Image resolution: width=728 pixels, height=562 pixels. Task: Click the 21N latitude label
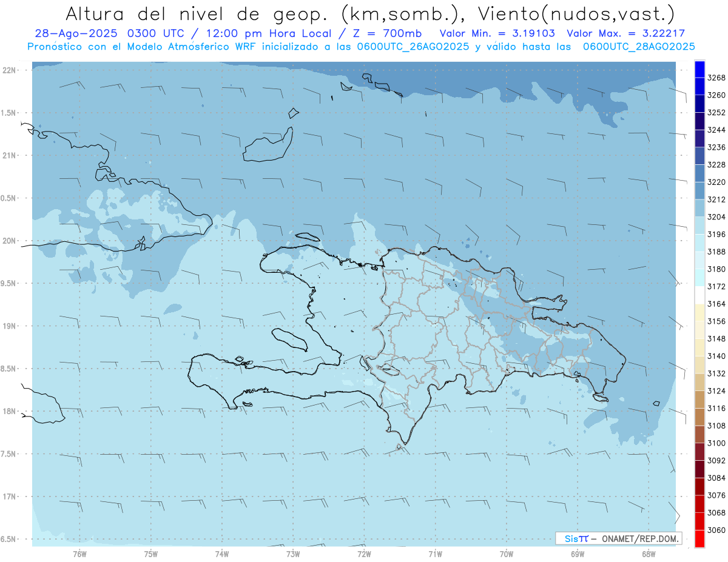[10, 155]
